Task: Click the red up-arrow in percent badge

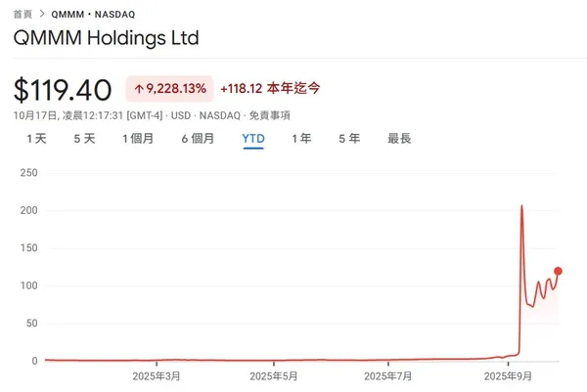Action: coord(138,89)
